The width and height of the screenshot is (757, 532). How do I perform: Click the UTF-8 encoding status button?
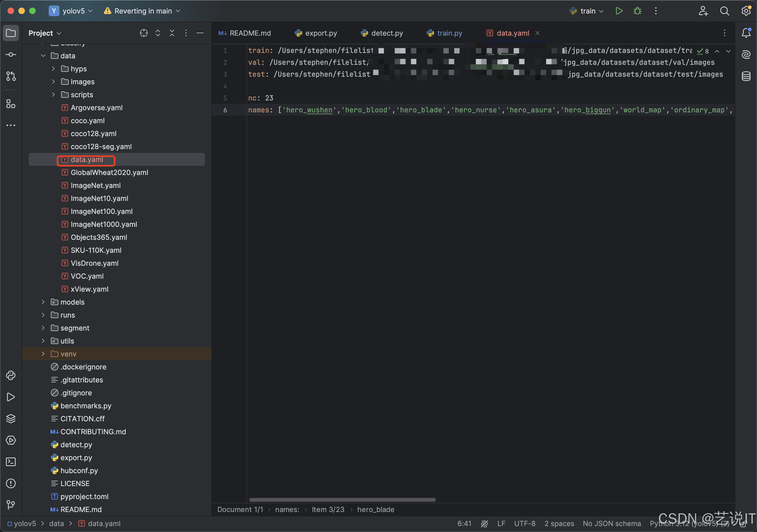[524, 523]
